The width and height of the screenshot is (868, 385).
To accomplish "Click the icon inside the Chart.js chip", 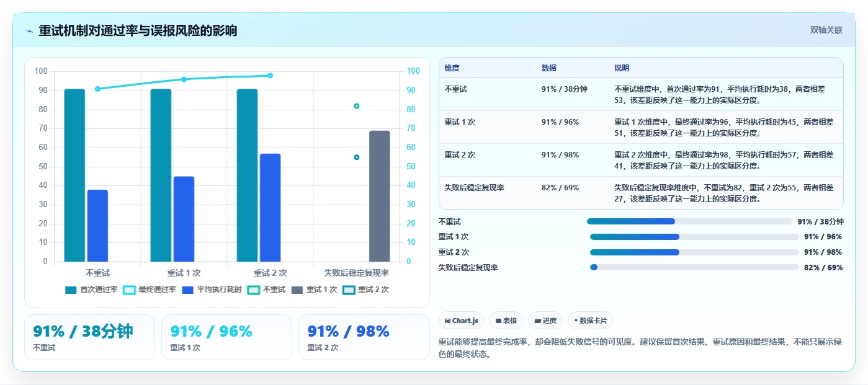I will pos(447,321).
